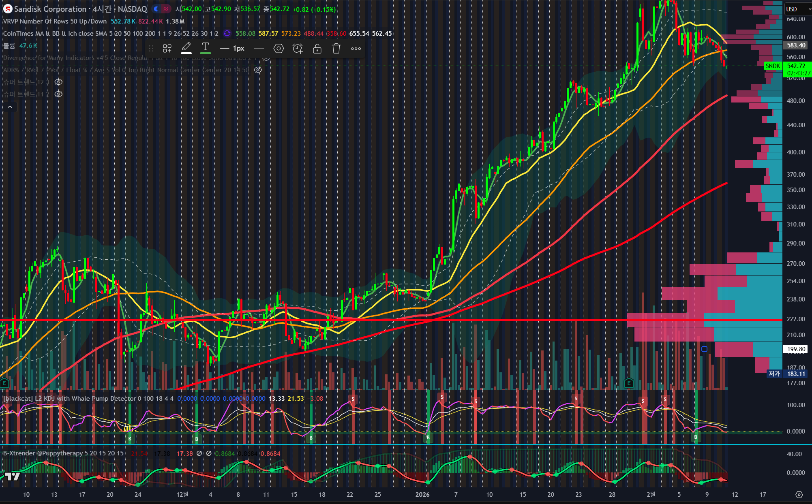Collapse the indicator legend chevron

tap(10, 107)
